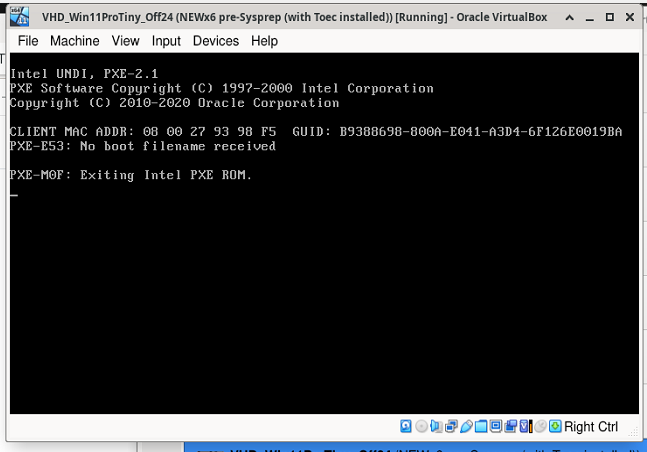Close the VirtualBox VM window

[x=630, y=17]
